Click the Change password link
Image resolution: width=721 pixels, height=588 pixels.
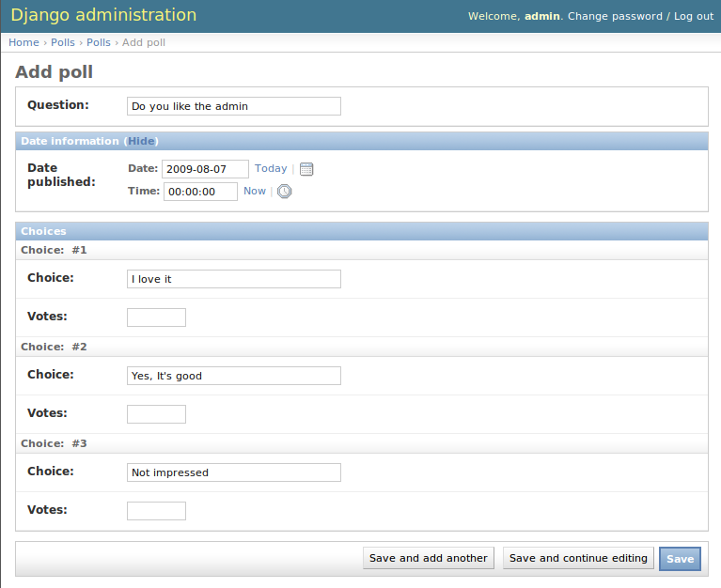tap(615, 16)
